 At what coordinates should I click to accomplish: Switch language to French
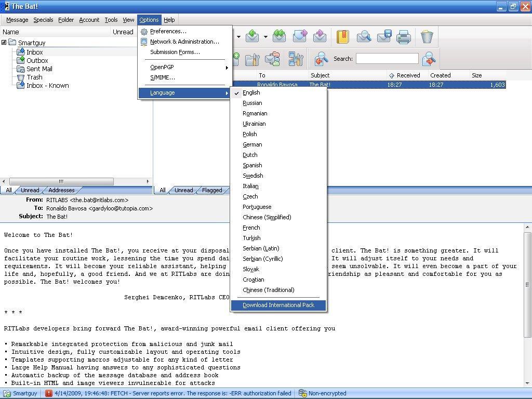(278, 228)
